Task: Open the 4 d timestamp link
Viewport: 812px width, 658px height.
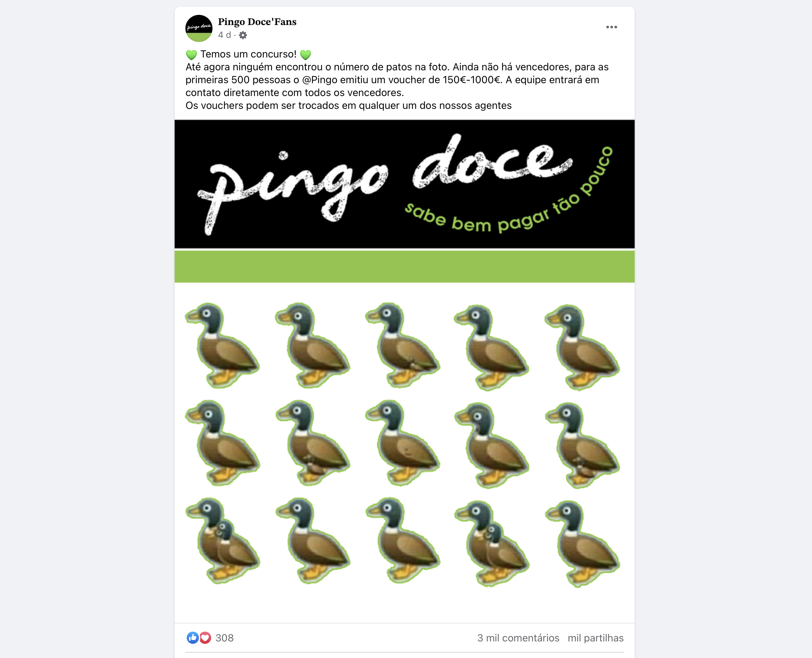Action: tap(224, 35)
